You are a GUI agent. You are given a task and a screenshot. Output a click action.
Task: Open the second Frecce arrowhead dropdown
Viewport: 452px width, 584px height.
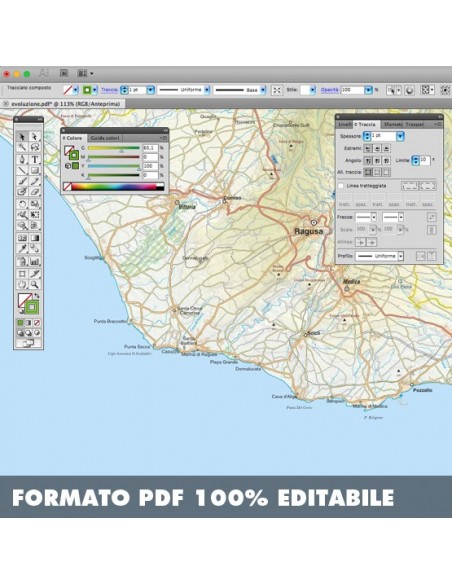click(x=401, y=217)
